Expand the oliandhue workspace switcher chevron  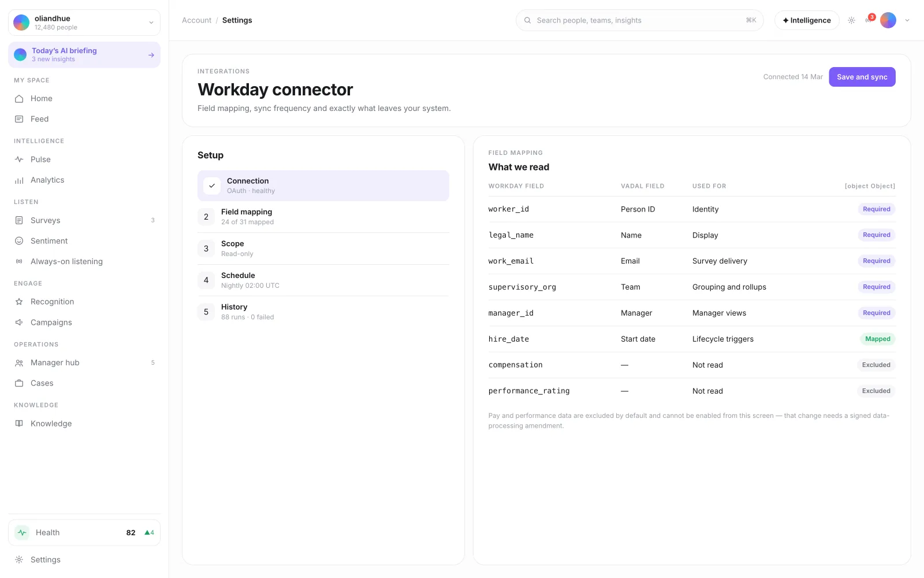(x=151, y=23)
